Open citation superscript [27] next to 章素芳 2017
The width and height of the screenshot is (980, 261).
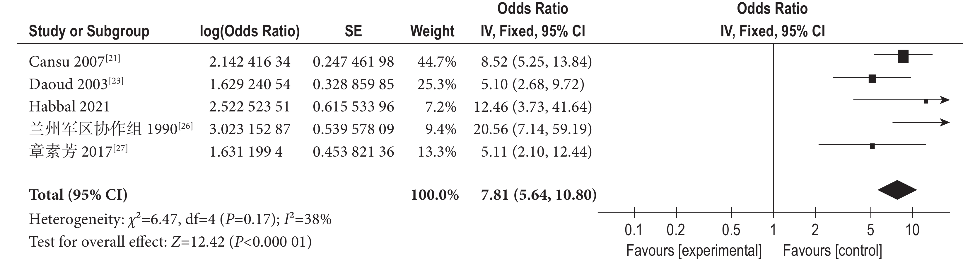point(120,148)
